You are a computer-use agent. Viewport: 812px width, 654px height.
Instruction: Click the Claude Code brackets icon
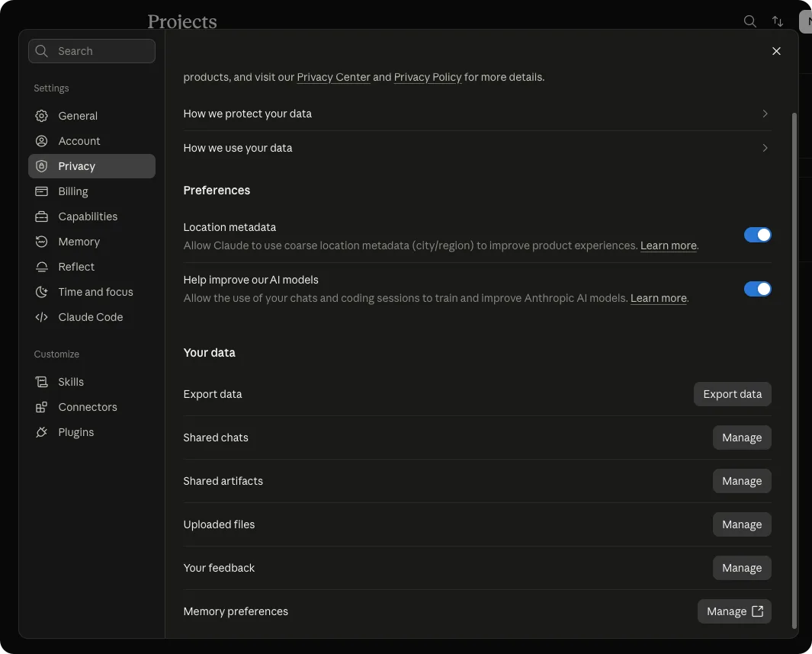click(x=41, y=317)
